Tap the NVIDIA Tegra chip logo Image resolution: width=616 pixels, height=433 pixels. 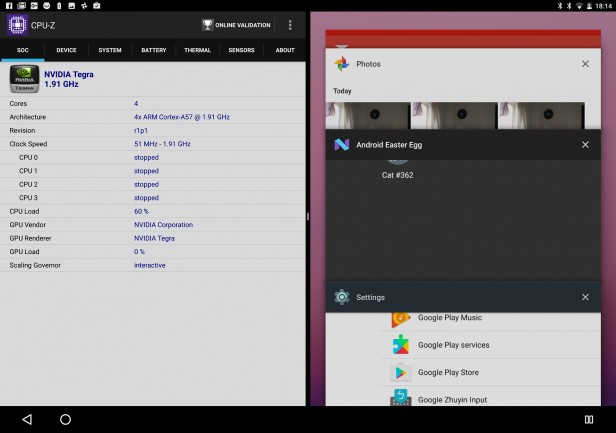pyautogui.click(x=24, y=79)
